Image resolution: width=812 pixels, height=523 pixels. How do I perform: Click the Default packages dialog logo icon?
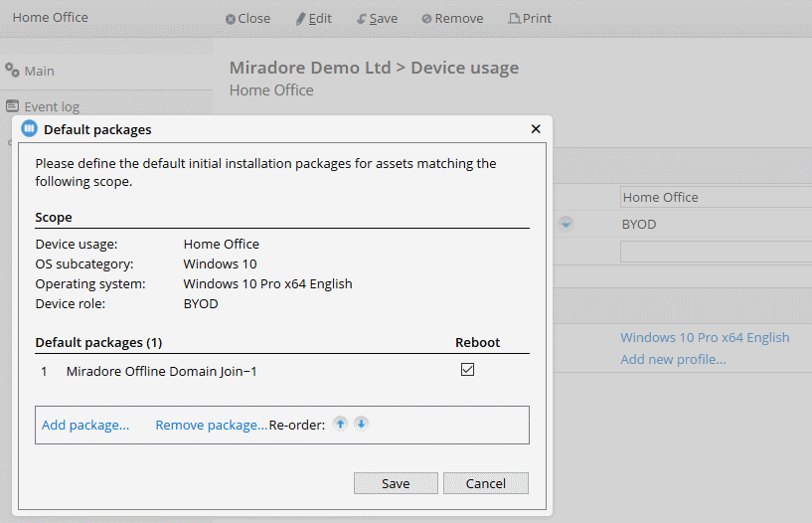click(30, 128)
